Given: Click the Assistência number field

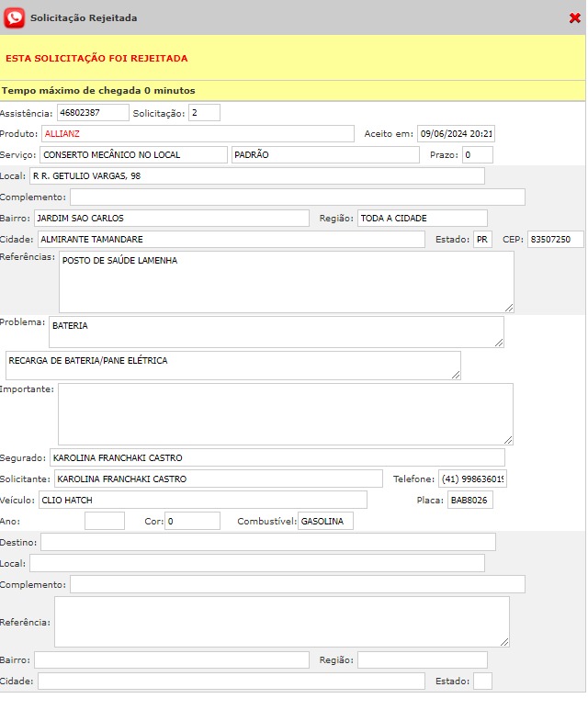Looking at the screenshot, I should click(x=93, y=113).
